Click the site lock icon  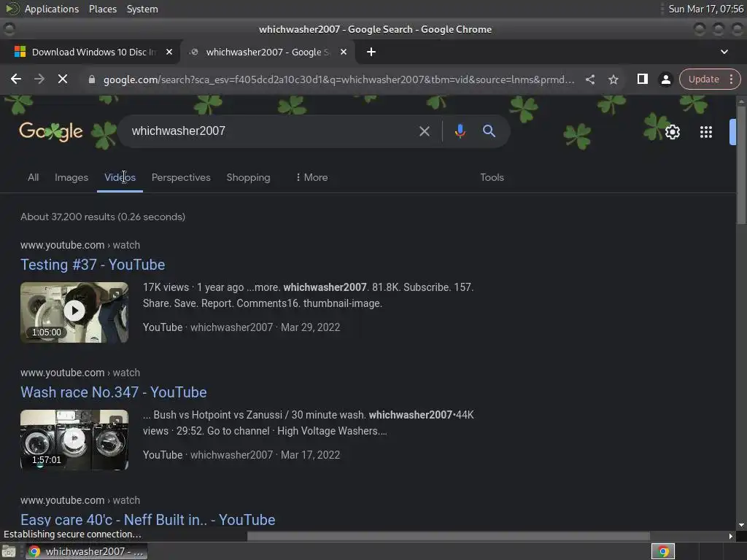tap(92, 79)
